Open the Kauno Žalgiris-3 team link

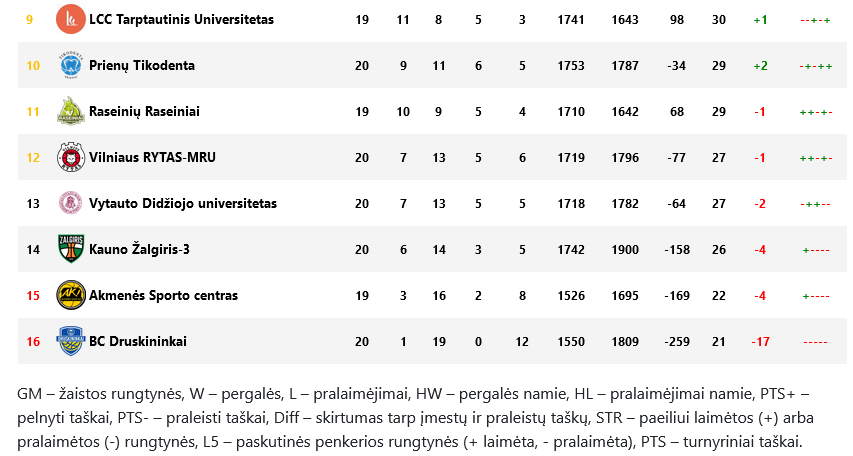[139, 249]
